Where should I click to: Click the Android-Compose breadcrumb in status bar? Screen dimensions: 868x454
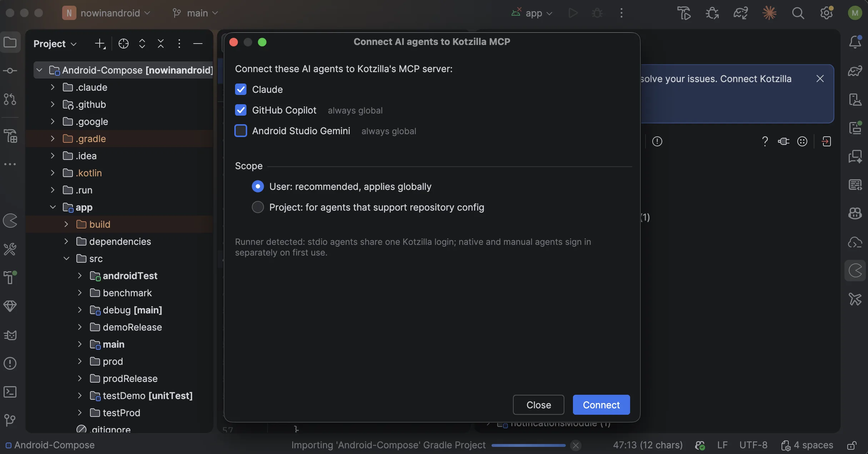(x=50, y=445)
